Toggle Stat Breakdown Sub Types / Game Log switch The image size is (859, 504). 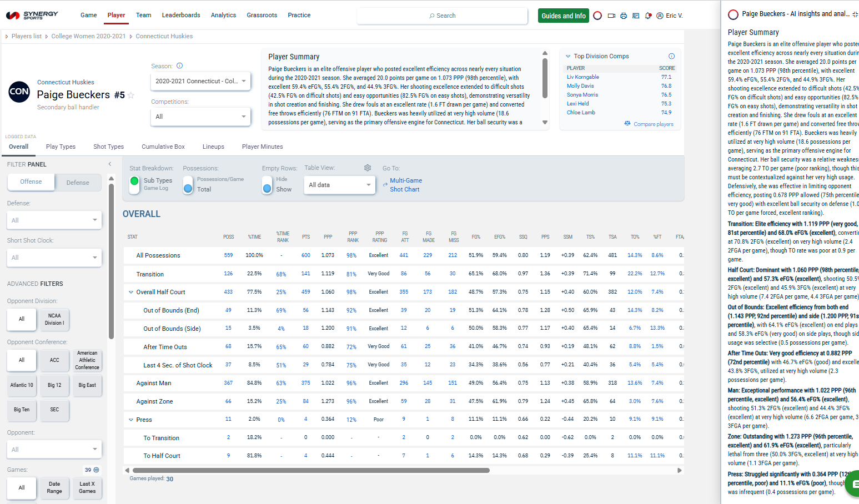pyautogui.click(x=134, y=184)
